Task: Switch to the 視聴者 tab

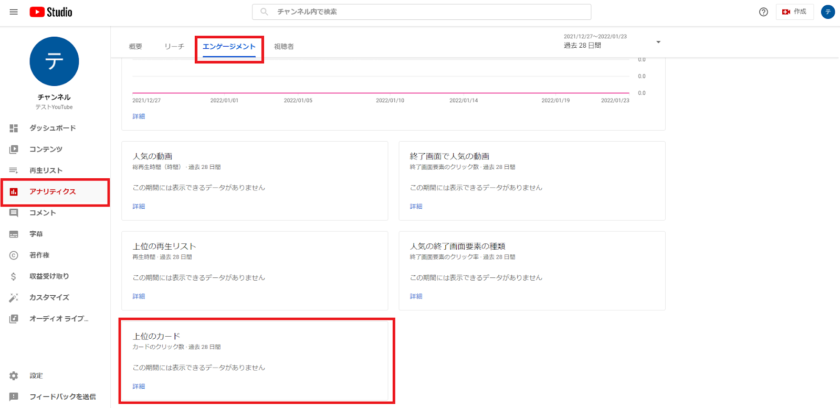Action: point(284,47)
